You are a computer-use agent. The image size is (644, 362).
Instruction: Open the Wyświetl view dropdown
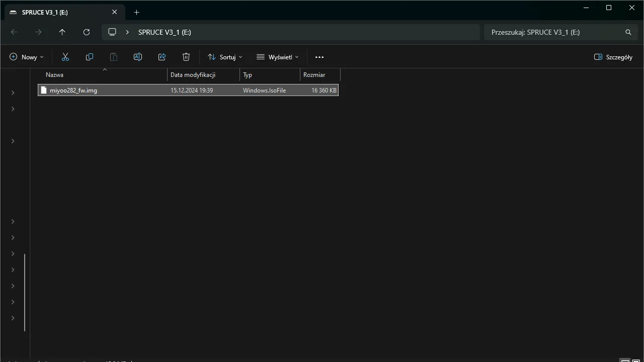point(278,57)
